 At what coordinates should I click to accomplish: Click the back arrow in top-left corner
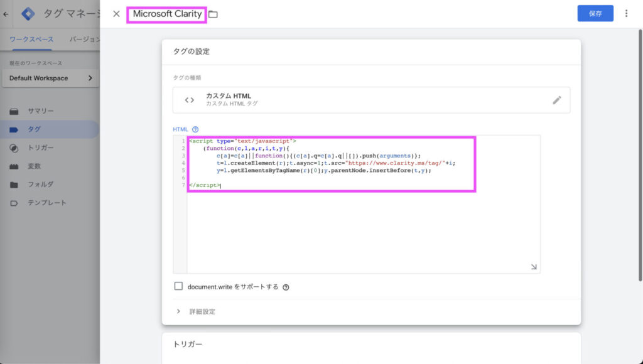coord(6,14)
